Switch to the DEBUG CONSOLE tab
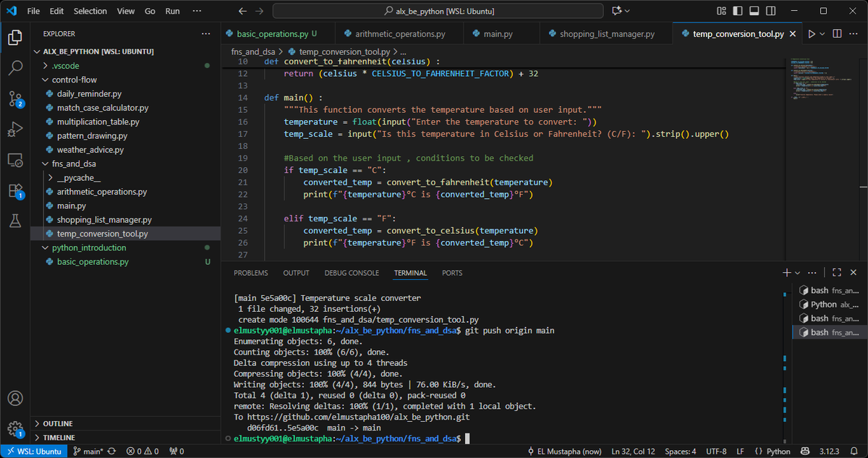Viewport: 868px width, 458px height. click(x=352, y=273)
